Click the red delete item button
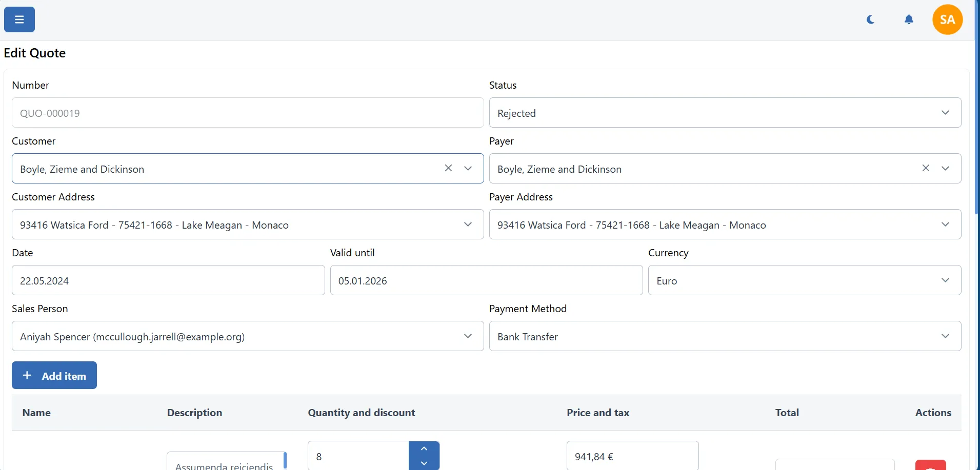This screenshot has height=470, width=980. (x=930, y=465)
